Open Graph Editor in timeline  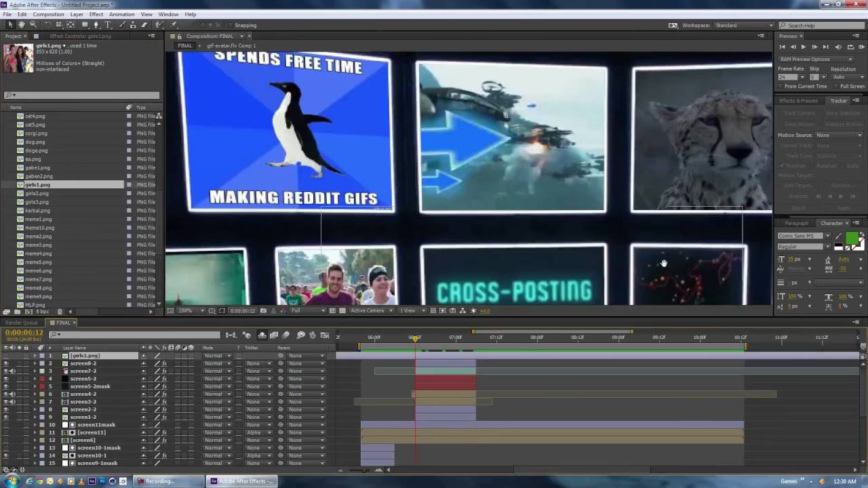[x=325, y=335]
